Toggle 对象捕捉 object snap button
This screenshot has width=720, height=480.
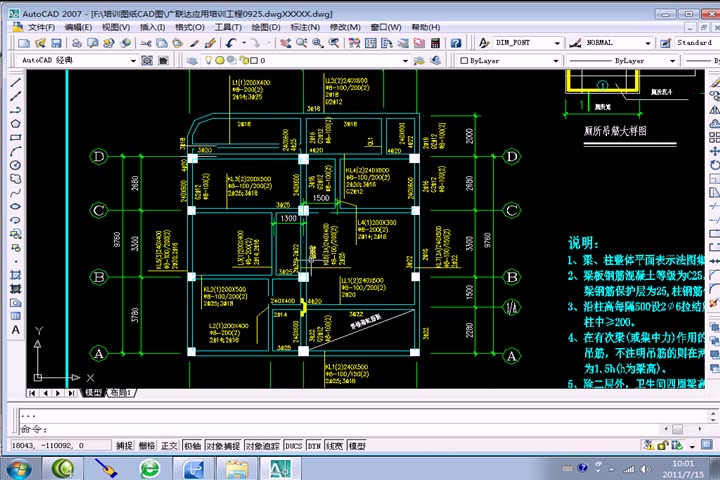coord(223,446)
